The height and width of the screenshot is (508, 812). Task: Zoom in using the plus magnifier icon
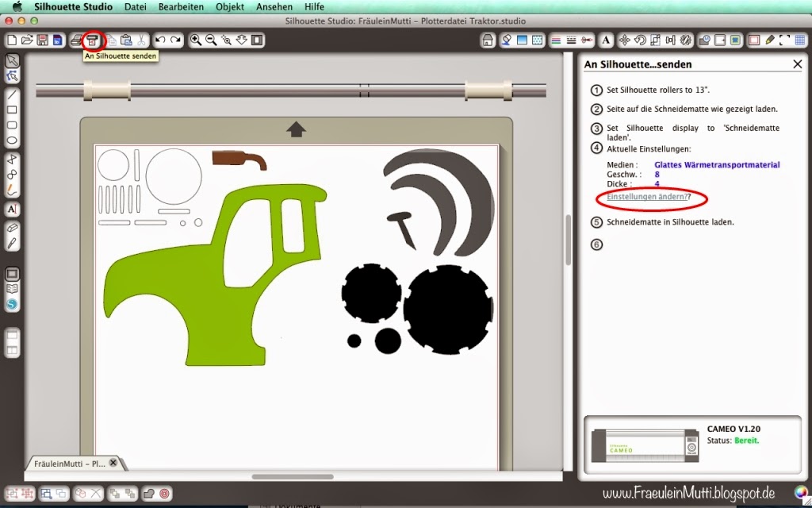[196, 40]
